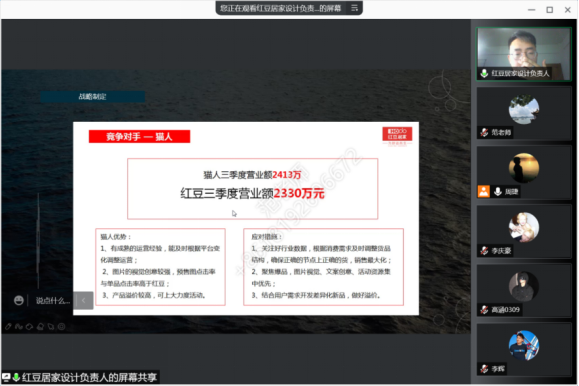The width and height of the screenshot is (579, 386).
Task: Click 红豆居家设计负责人的屏幕共享 label
Action: (x=90, y=377)
